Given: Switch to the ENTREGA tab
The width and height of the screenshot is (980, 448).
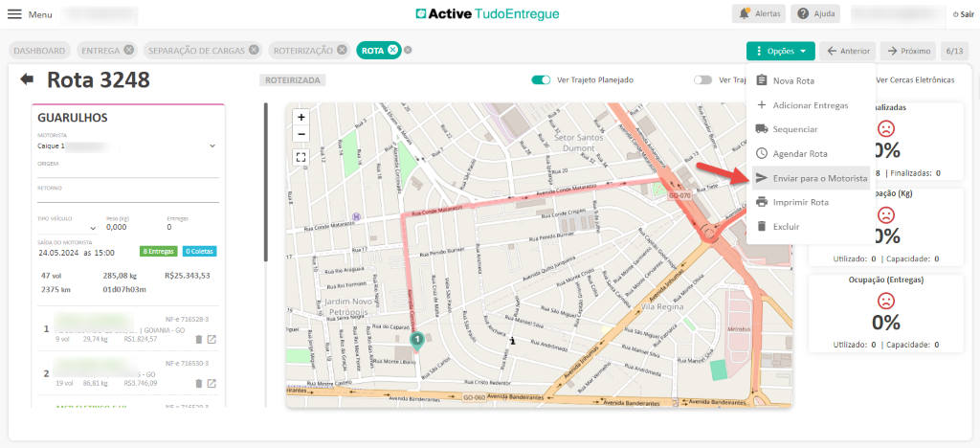Looking at the screenshot, I should (x=100, y=51).
